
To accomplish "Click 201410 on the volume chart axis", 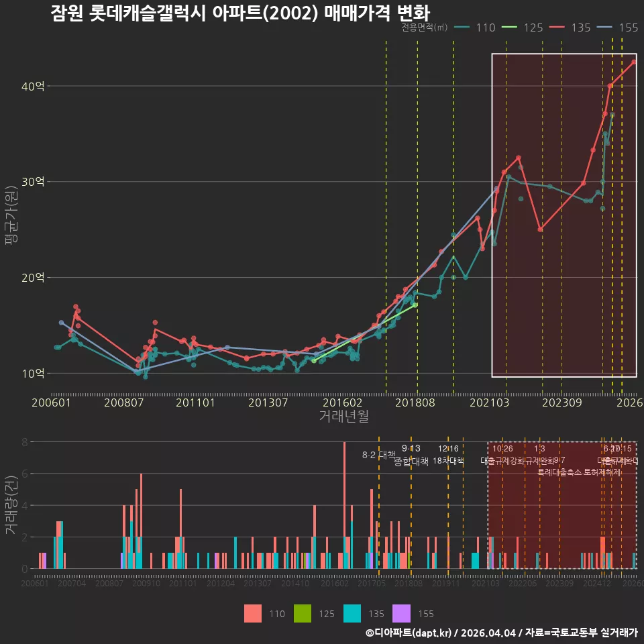I will 295,583.
